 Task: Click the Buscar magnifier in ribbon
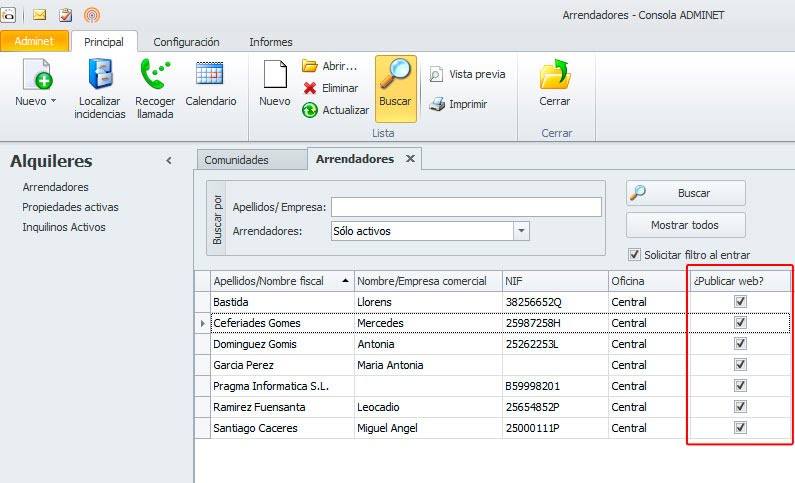point(395,76)
